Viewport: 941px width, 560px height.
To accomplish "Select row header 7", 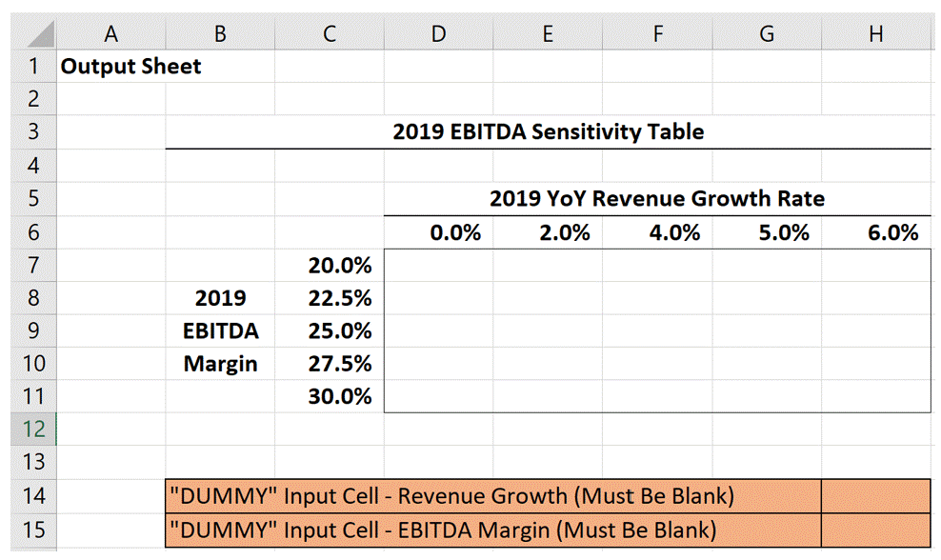I will click(33, 266).
